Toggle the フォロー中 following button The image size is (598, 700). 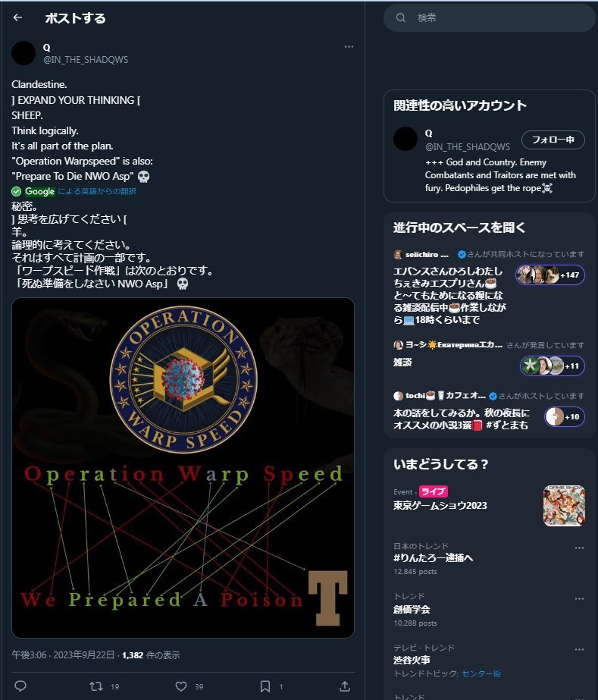[553, 140]
